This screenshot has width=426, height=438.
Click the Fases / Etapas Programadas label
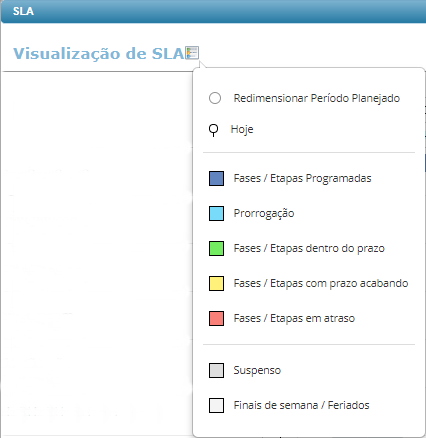pyautogui.click(x=302, y=178)
